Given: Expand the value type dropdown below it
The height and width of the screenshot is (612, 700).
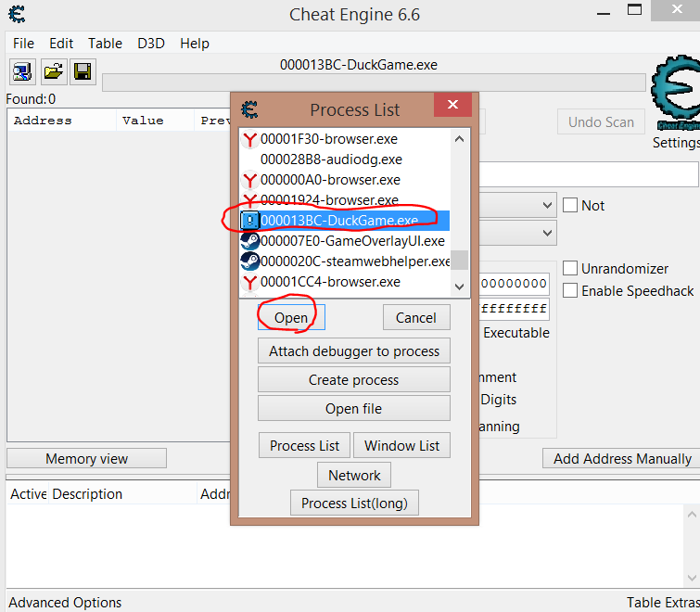Looking at the screenshot, I should click(x=547, y=233).
